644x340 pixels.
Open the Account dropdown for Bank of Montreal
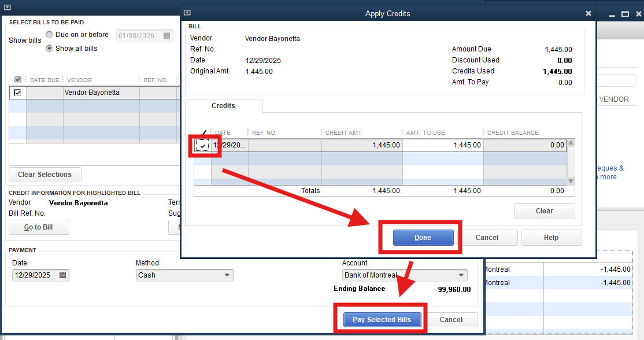point(461,275)
